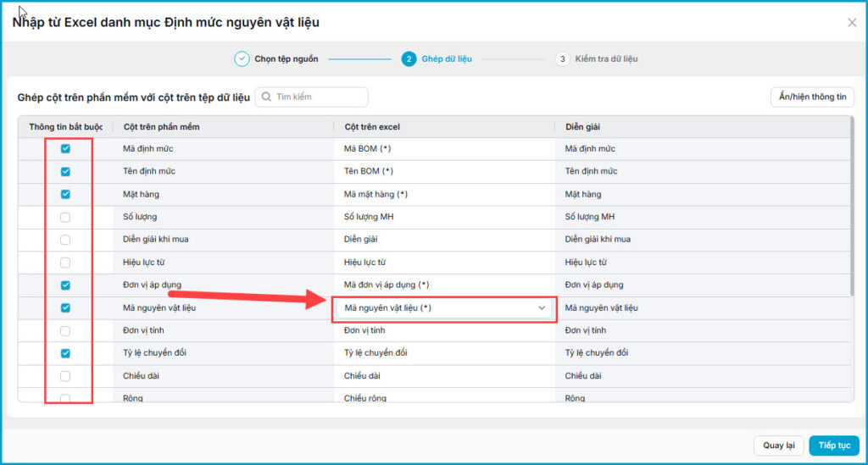Toggle the Đơn vị tính checkbox
Image resolution: width=868 pixels, height=465 pixels.
(65, 330)
